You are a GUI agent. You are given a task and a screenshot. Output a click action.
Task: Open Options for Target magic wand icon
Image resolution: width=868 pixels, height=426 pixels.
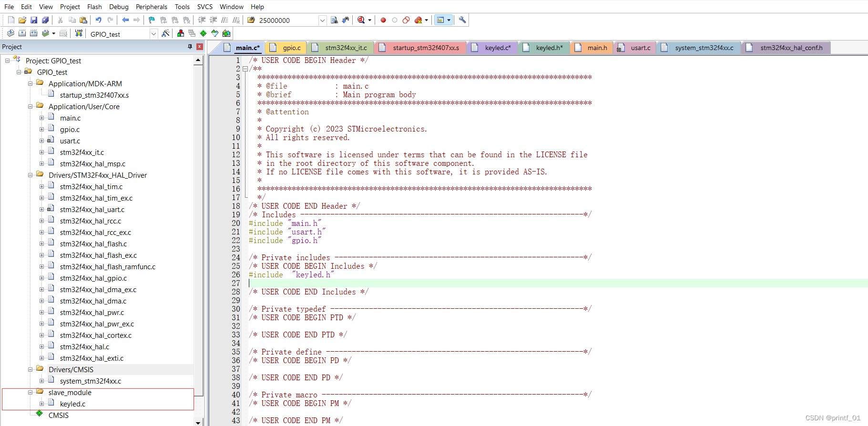[x=165, y=33]
